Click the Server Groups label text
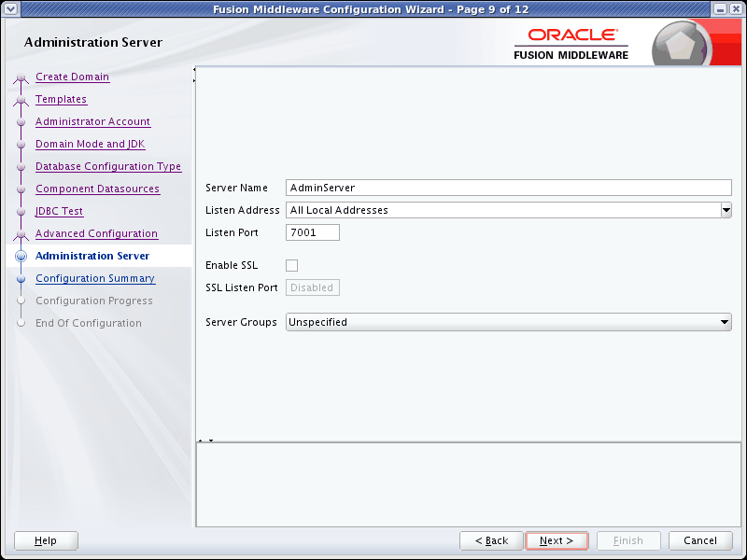This screenshot has width=747, height=560. click(241, 322)
